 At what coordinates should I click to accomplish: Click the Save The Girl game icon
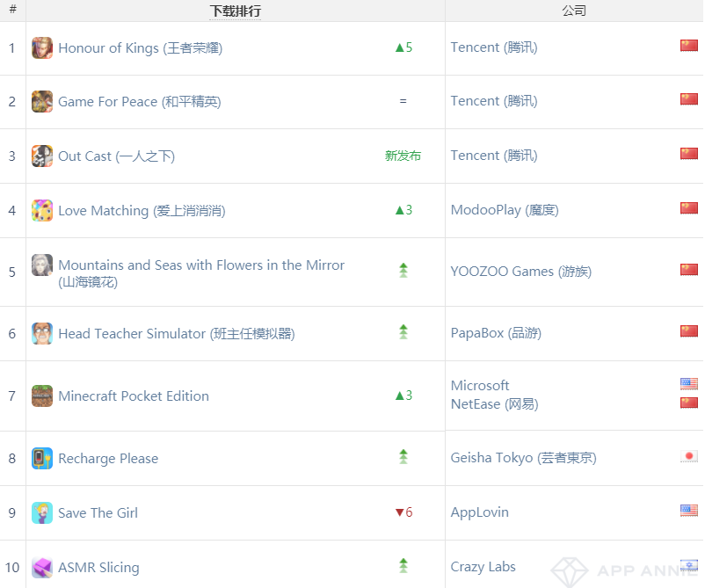[x=42, y=513]
